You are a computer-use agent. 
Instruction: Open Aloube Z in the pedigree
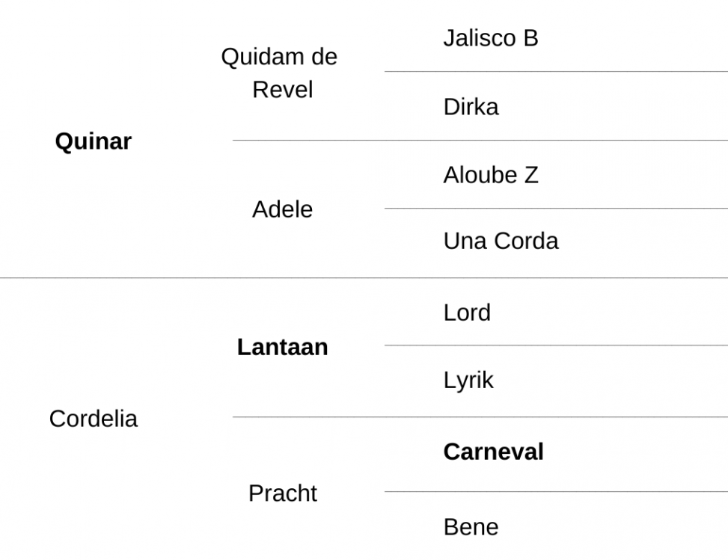tap(491, 175)
